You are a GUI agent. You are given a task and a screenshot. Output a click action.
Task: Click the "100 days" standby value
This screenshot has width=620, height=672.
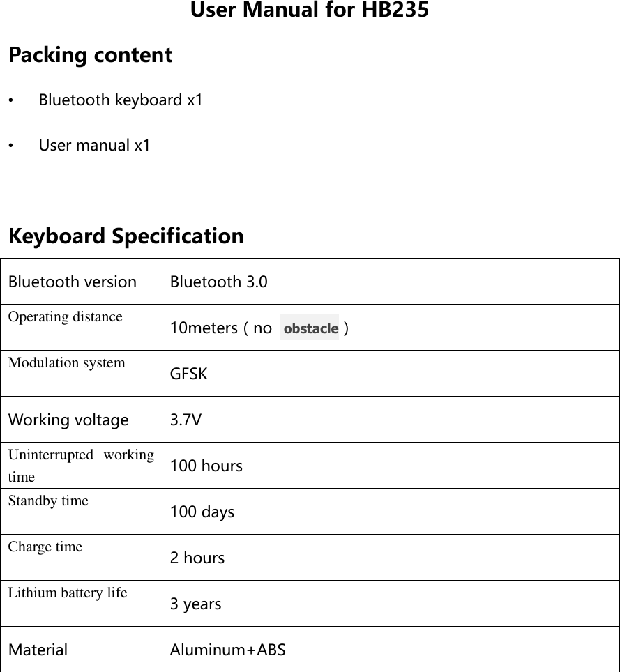(x=202, y=512)
